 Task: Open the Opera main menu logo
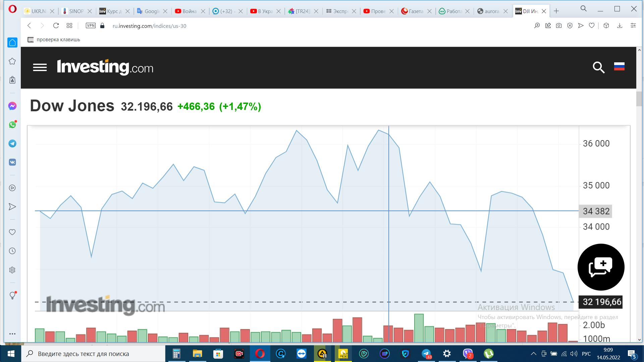[12, 9]
